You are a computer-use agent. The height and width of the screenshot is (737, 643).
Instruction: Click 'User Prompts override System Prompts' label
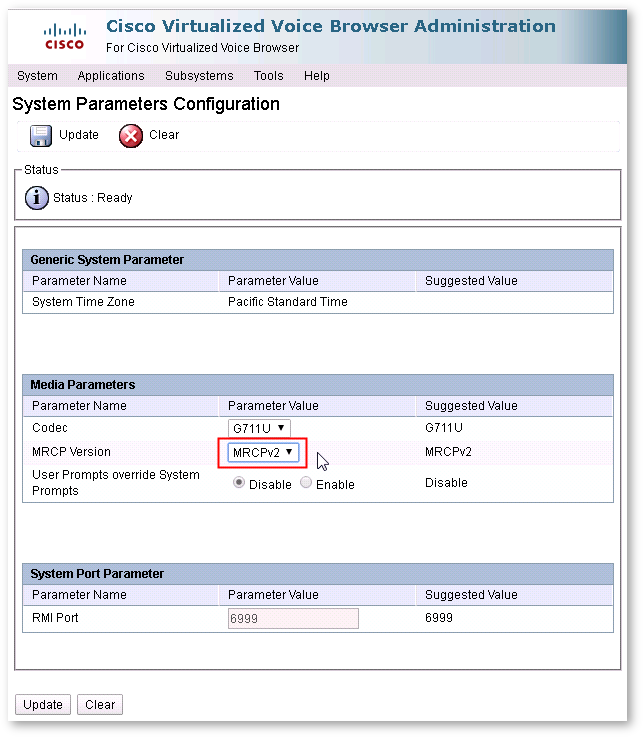click(116, 483)
